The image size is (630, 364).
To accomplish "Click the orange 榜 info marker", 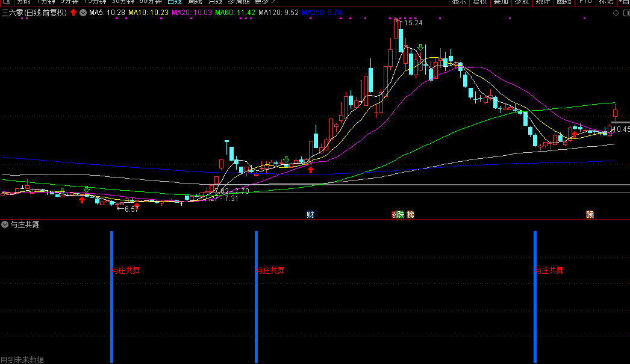I will pyautogui.click(x=410, y=215).
